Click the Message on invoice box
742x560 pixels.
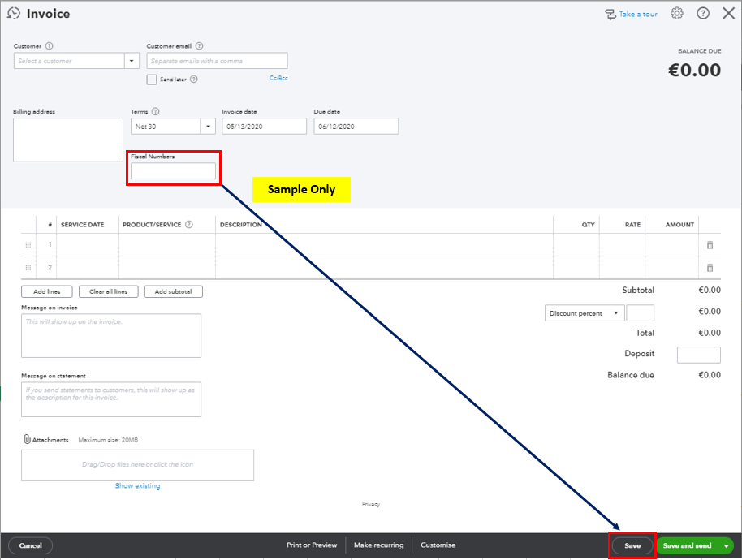pyautogui.click(x=111, y=336)
